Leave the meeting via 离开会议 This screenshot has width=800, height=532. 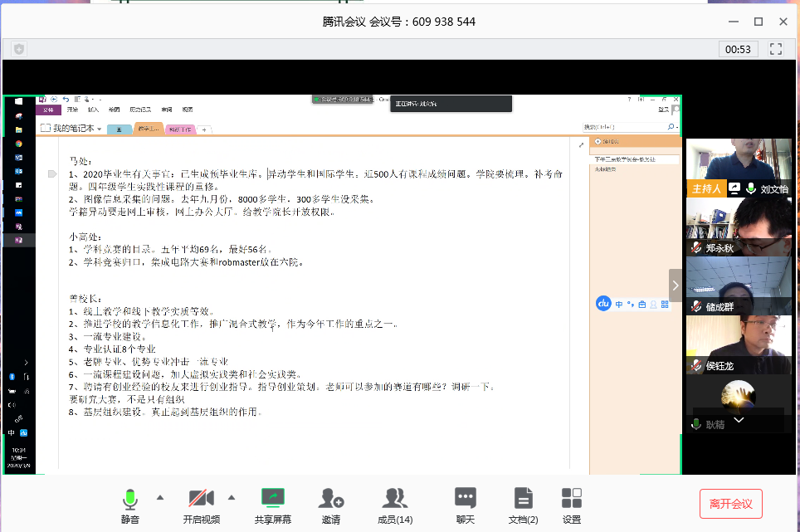730,504
